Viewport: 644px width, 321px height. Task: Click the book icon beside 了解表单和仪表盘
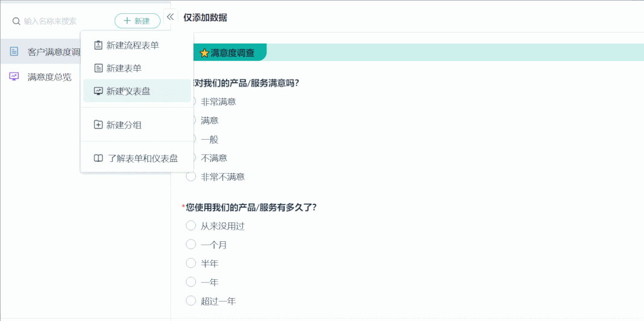click(x=98, y=158)
